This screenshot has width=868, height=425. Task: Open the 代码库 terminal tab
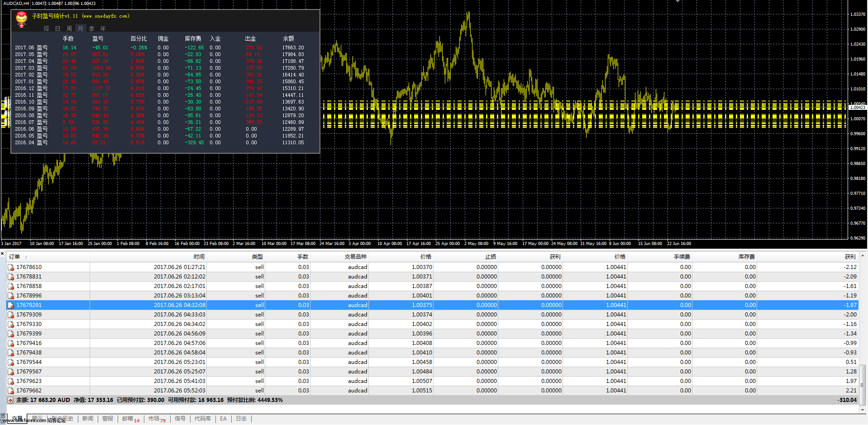pos(203,419)
